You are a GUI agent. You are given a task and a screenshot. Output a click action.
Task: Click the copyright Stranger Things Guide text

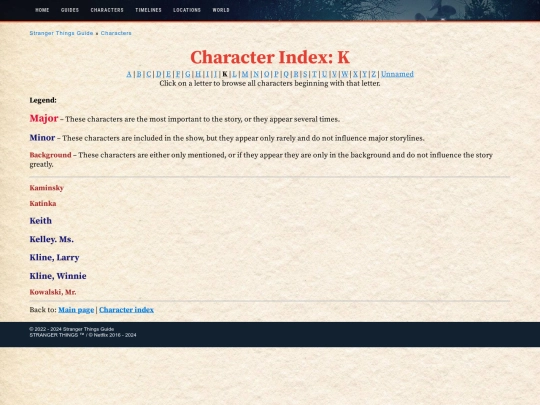click(x=72, y=329)
